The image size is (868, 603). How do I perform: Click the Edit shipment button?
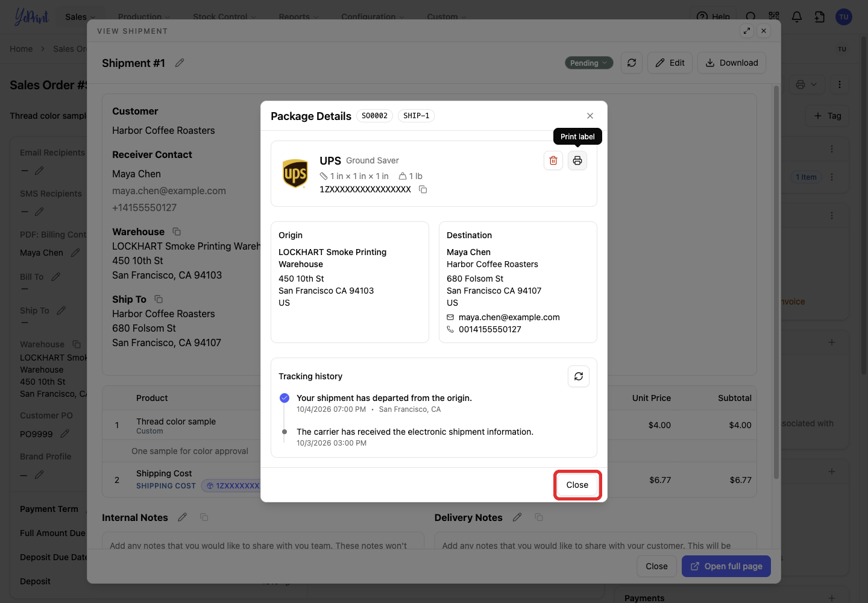[670, 63]
